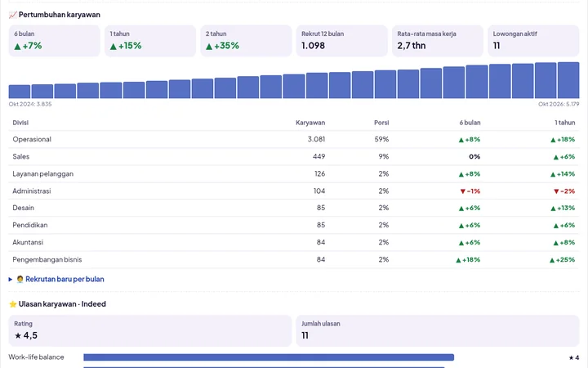Image resolution: width=588 pixels, height=368 pixels.
Task: Select the Administrasi row label
Action: pyautogui.click(x=32, y=191)
